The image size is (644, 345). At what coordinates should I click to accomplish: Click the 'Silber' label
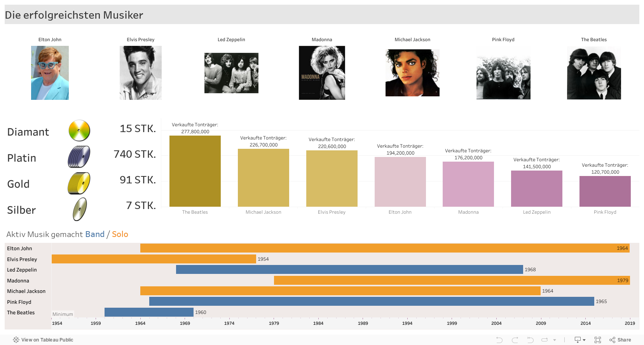pos(21,210)
